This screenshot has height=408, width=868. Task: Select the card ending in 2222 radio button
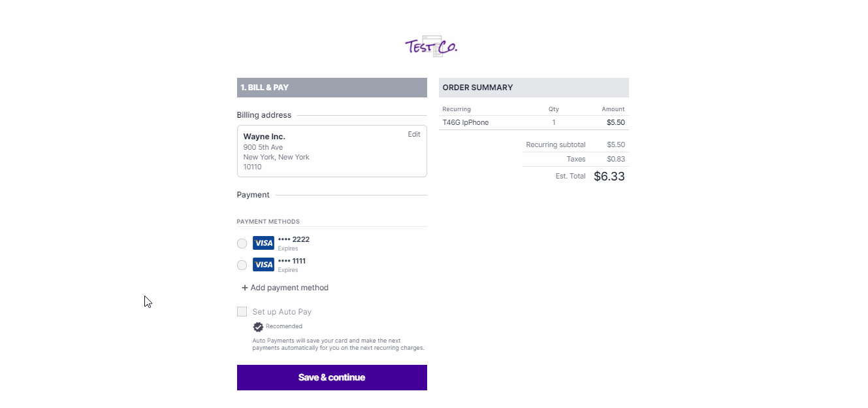coord(242,243)
